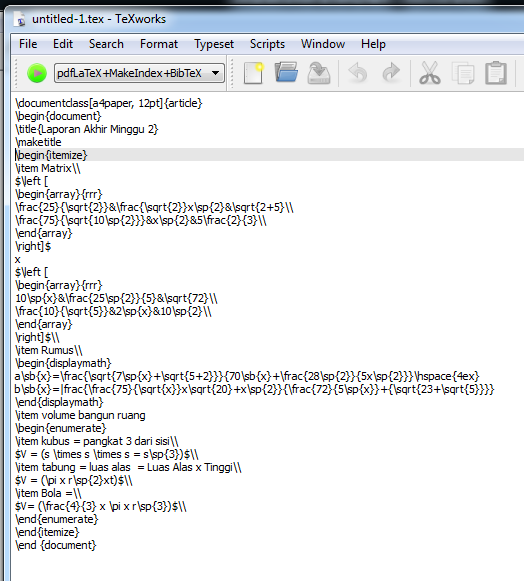Click the Cut scissors icon
The image size is (524, 581).
(430, 73)
